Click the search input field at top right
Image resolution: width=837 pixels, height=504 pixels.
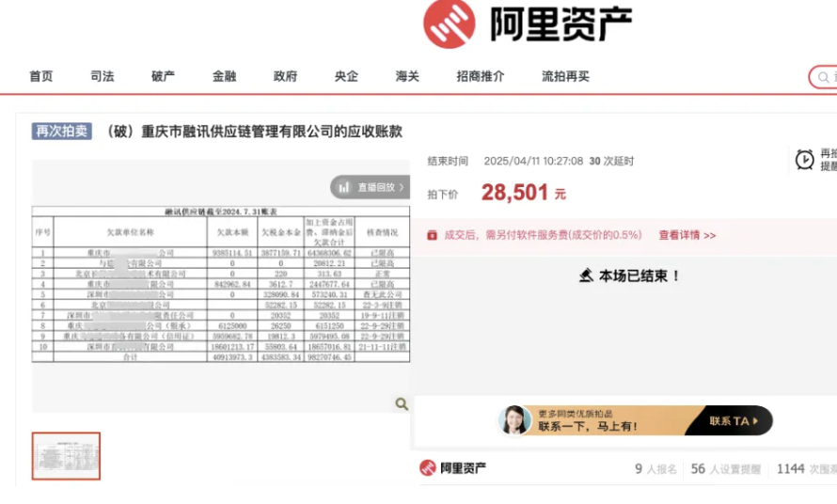pyautogui.click(x=824, y=77)
